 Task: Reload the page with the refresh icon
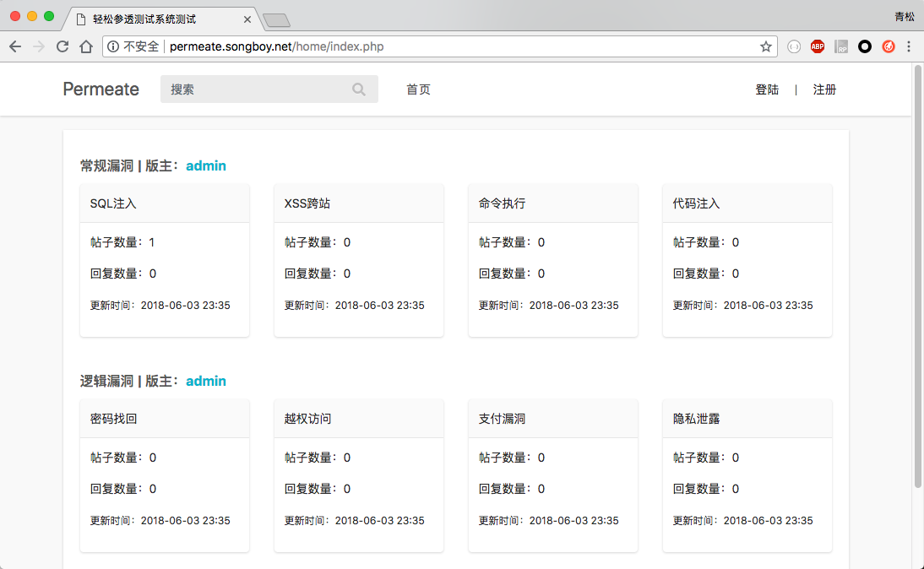pos(63,46)
